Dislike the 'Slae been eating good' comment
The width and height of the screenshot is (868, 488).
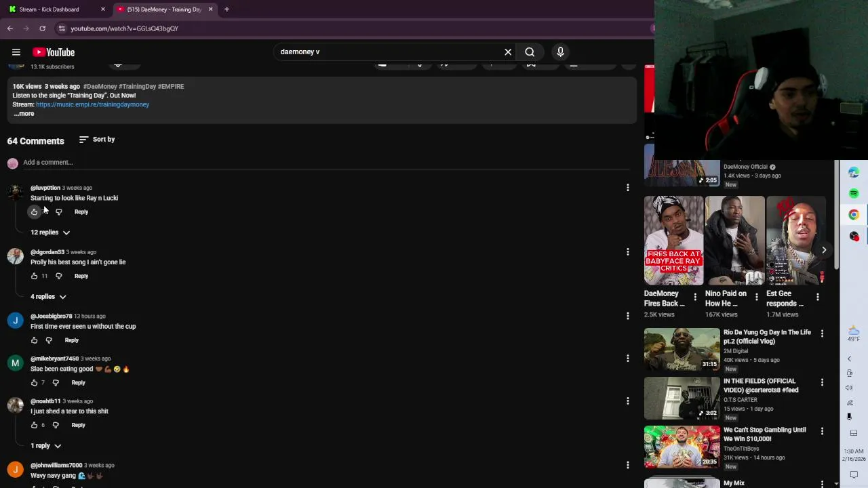(56, 383)
